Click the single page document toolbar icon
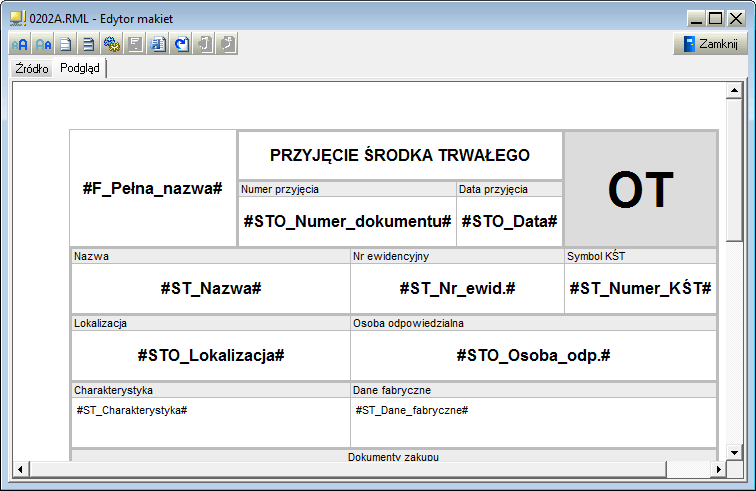 (65, 45)
